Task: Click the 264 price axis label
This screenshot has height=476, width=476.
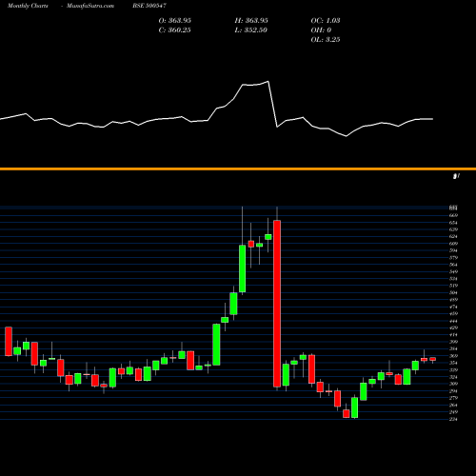Action: coord(453,406)
